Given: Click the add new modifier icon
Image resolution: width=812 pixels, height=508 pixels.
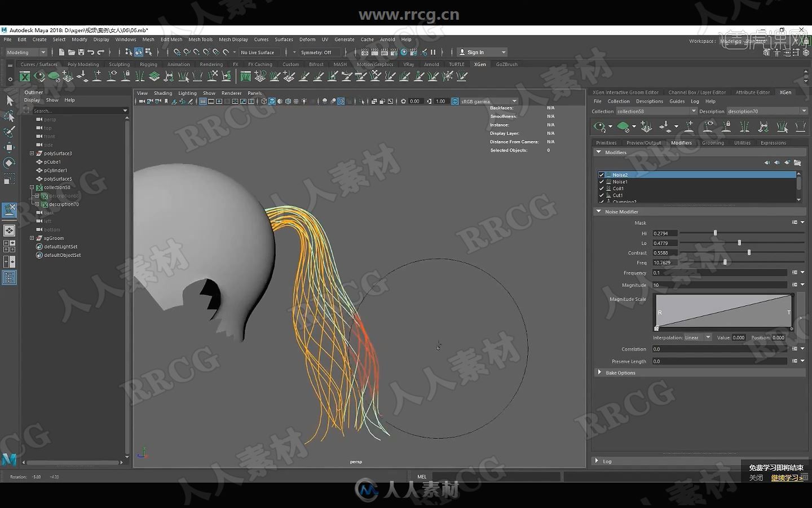Looking at the screenshot, I should (x=787, y=163).
